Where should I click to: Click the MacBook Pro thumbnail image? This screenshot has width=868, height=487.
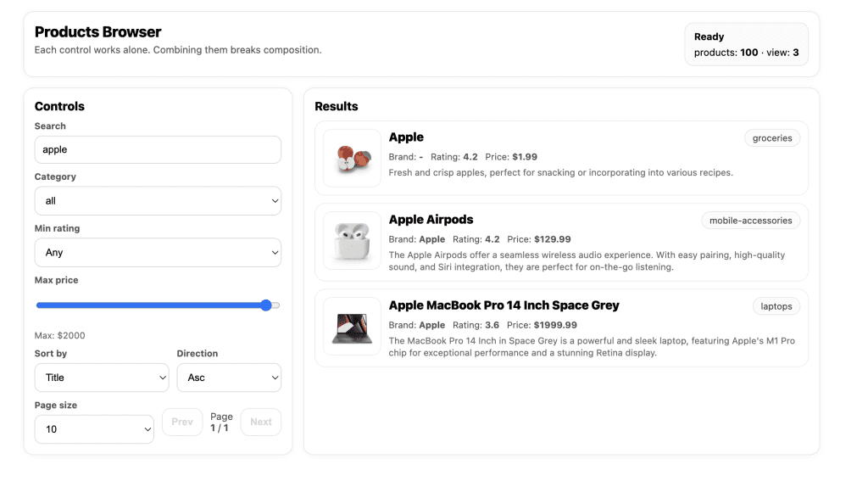[x=352, y=327]
